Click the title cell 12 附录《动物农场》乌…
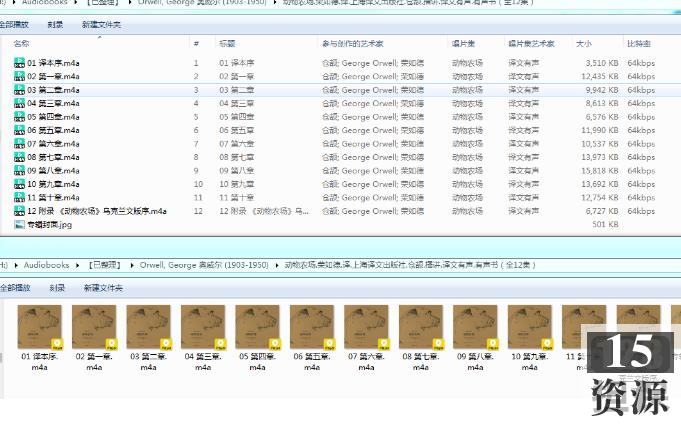 pyautogui.click(x=264, y=211)
